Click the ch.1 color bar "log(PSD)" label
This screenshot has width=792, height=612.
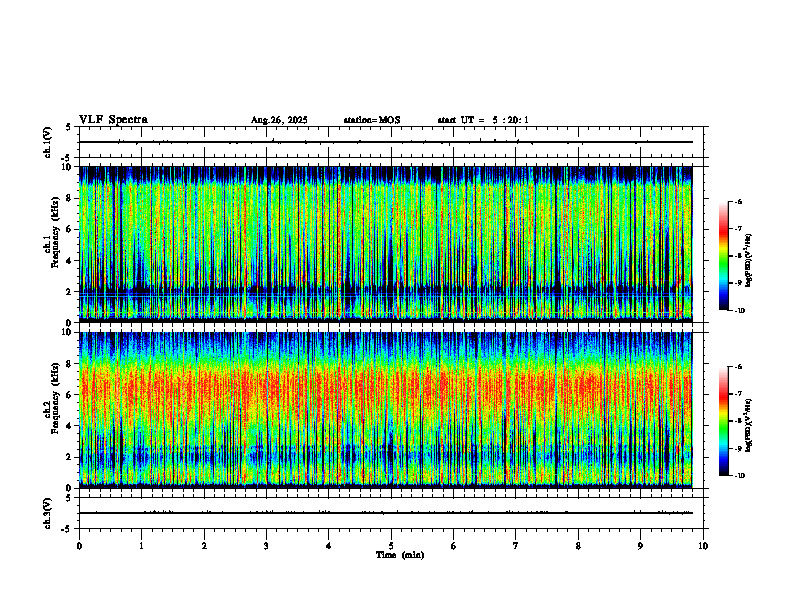tap(750, 260)
